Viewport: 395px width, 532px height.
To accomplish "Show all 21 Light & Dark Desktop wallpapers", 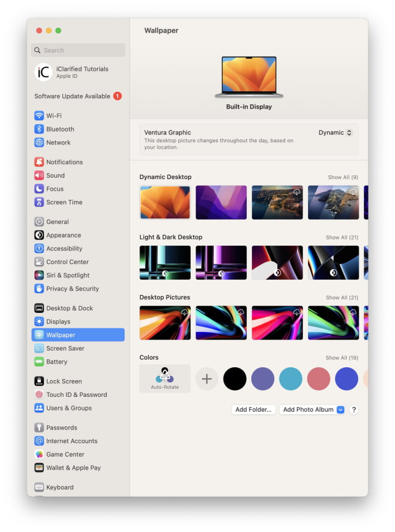I will click(341, 238).
